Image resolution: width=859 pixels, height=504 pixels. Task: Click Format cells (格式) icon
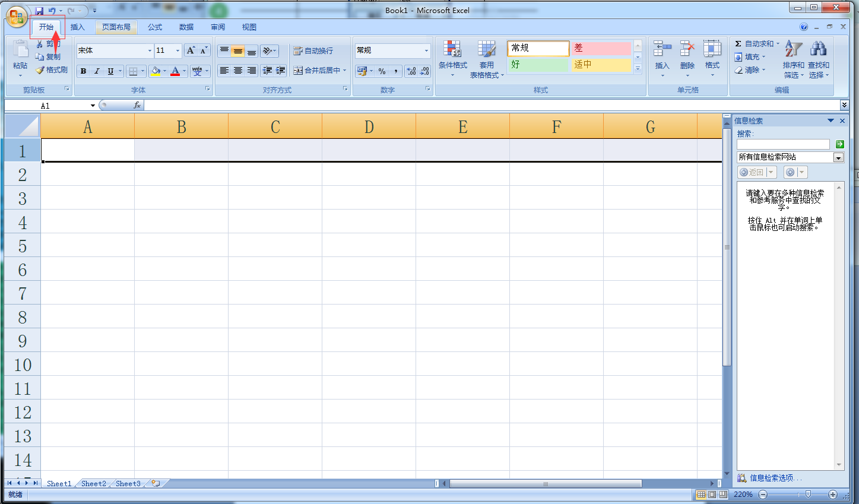tap(712, 49)
